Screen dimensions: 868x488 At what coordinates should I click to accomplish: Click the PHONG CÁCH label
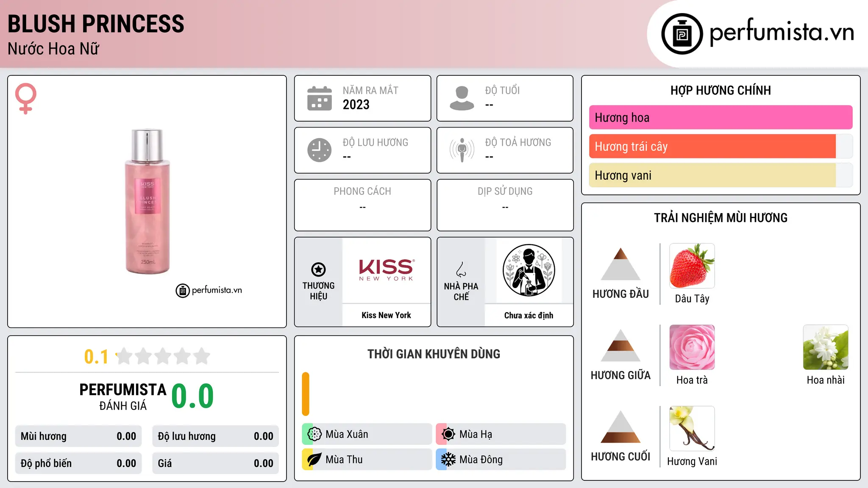point(362,191)
